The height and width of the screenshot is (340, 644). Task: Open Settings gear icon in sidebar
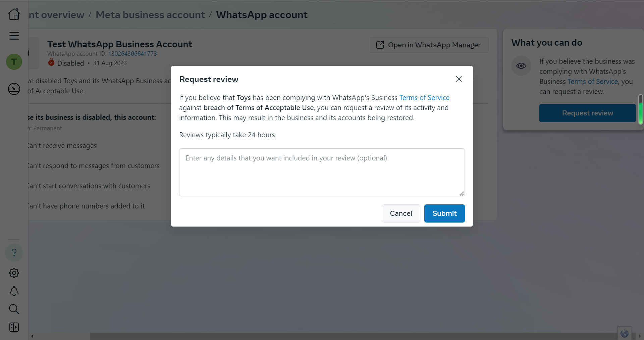(14, 273)
